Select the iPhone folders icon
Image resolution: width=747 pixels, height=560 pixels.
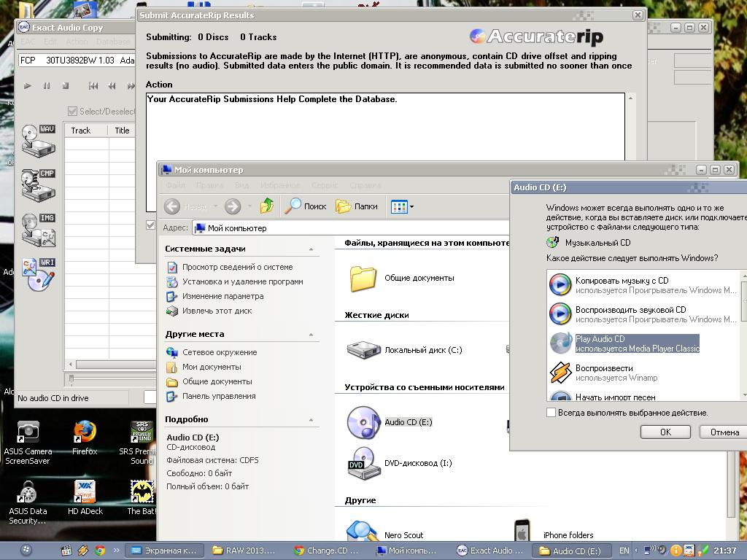pos(522,532)
